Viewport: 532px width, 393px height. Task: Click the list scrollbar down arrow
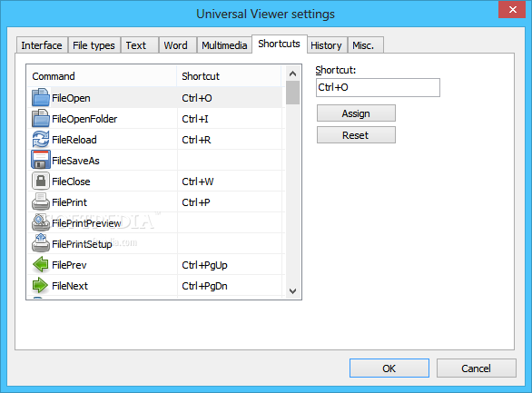point(293,291)
